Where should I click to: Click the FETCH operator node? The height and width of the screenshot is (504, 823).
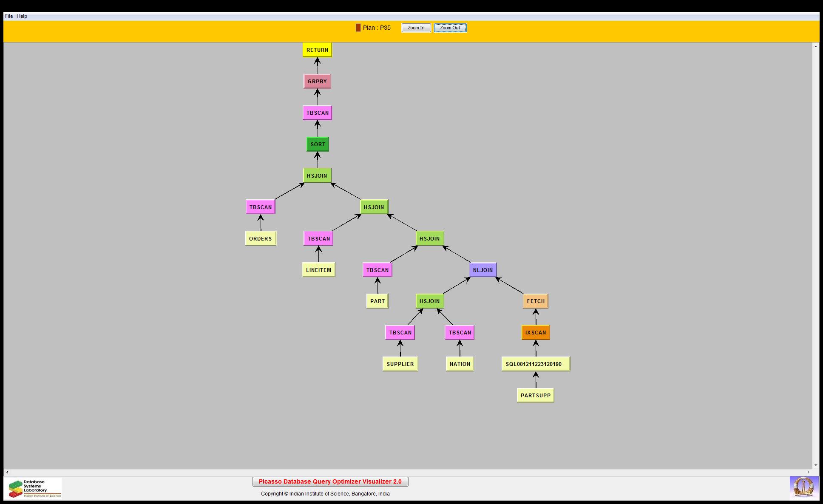coord(535,301)
